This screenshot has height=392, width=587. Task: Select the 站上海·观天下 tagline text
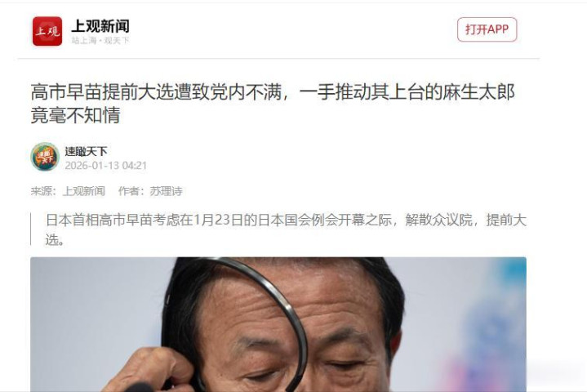pyautogui.click(x=100, y=41)
